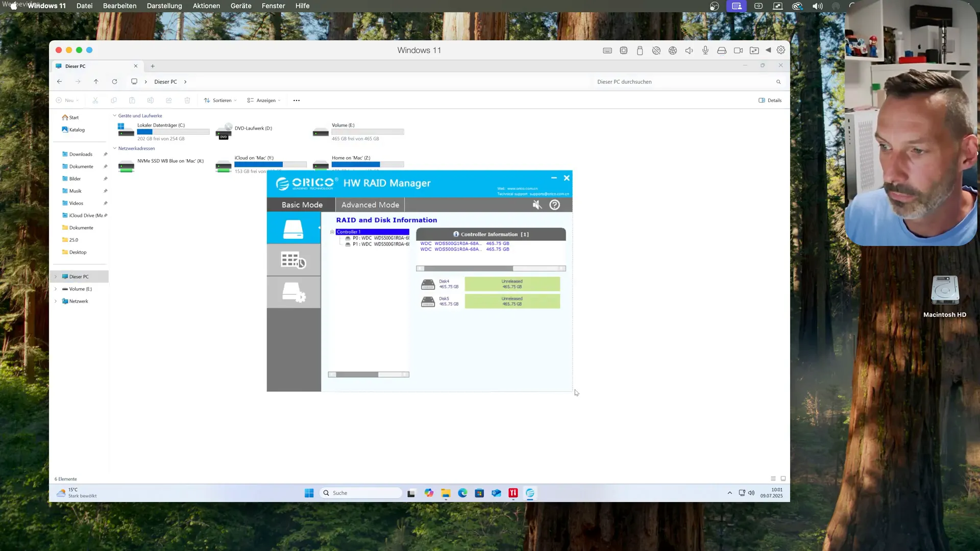Open the event log schedule sidebar icon
The width and height of the screenshot is (980, 551).
click(x=293, y=260)
